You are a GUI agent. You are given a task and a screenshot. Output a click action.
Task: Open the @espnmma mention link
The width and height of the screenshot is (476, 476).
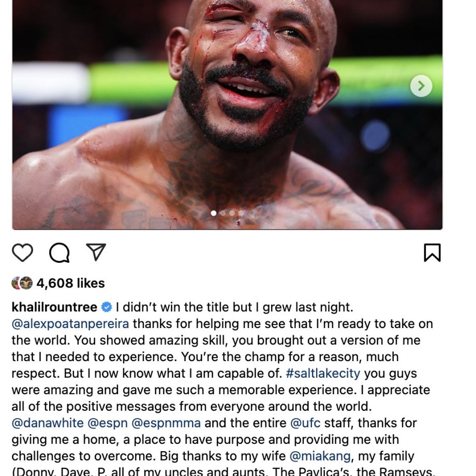coord(166,423)
